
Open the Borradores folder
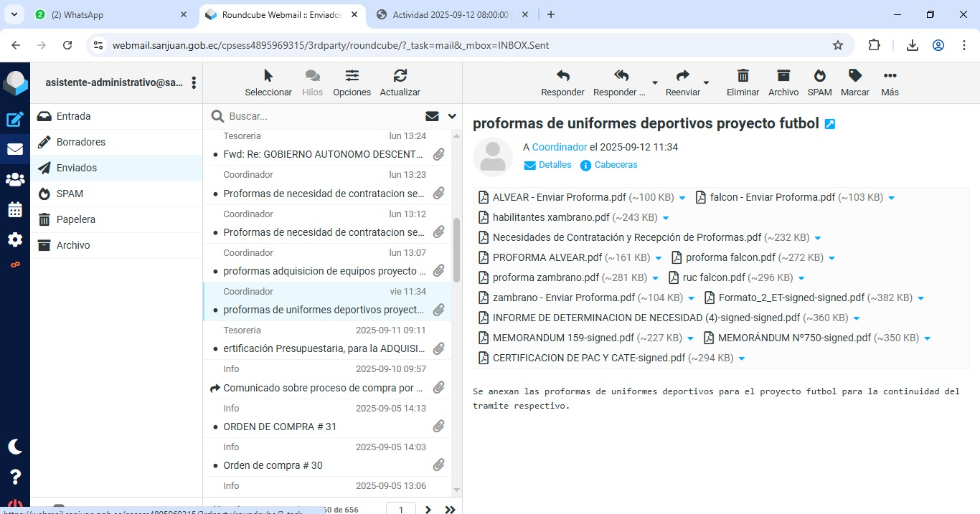coord(81,142)
